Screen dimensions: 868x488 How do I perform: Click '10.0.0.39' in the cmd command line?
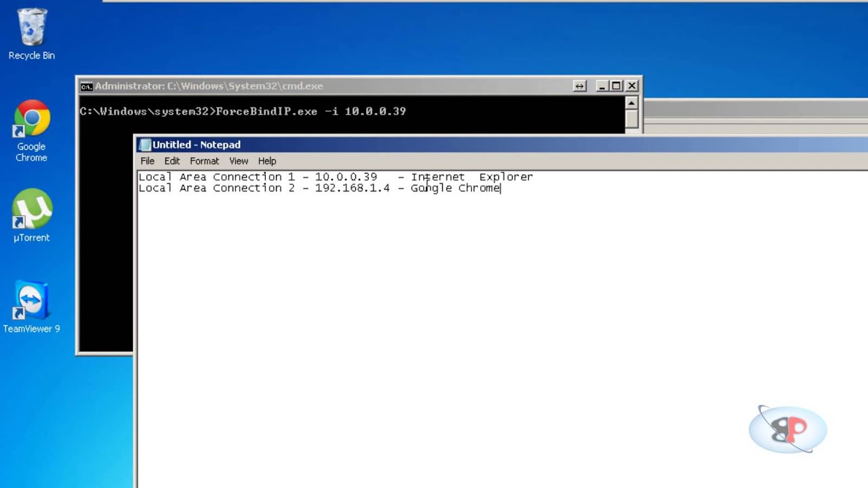[375, 111]
